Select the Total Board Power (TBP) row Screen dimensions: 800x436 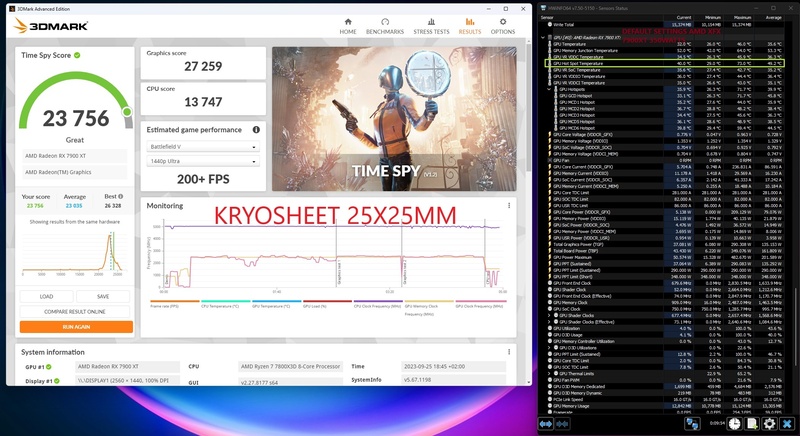(x=664, y=251)
